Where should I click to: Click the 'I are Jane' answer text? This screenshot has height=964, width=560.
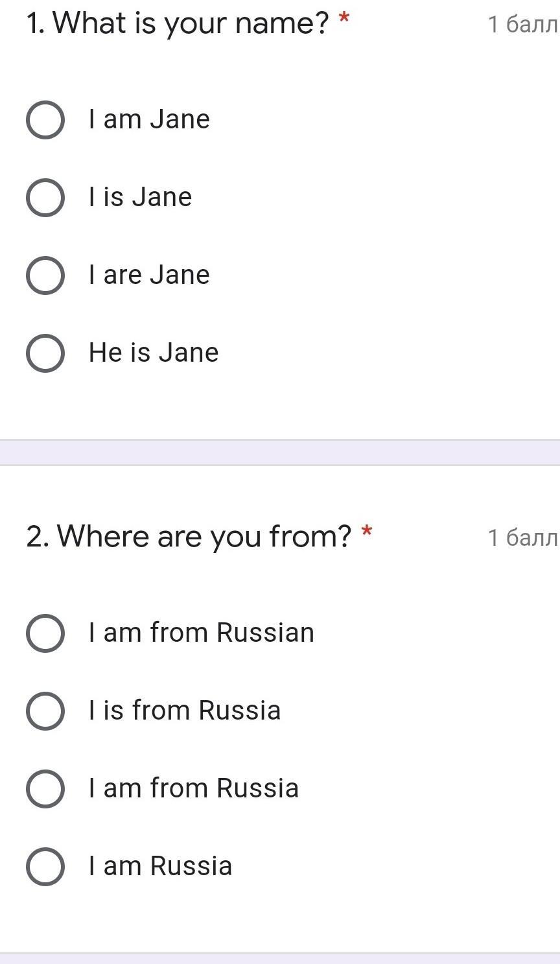(x=149, y=275)
